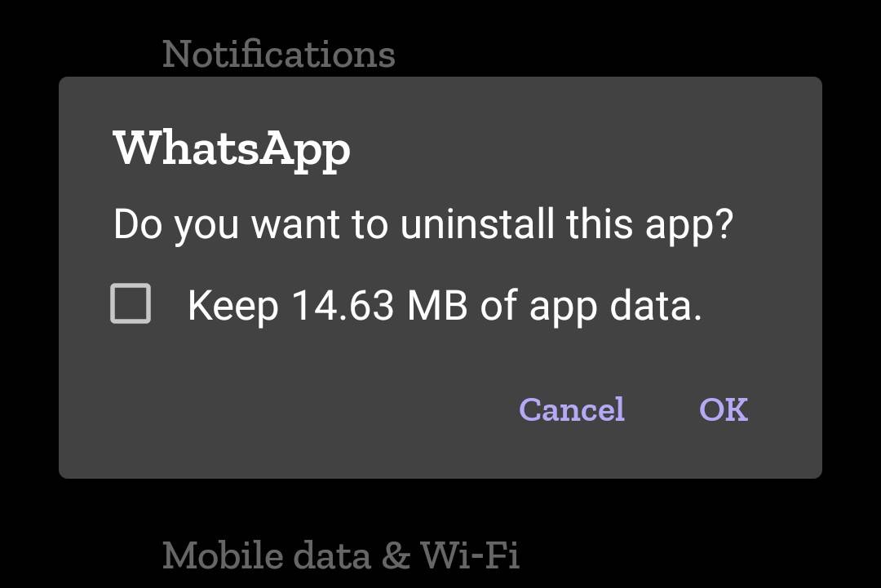Screen dimensions: 881x588
Task: Enable keeping 14.63 MB of data
Action: click(x=131, y=304)
